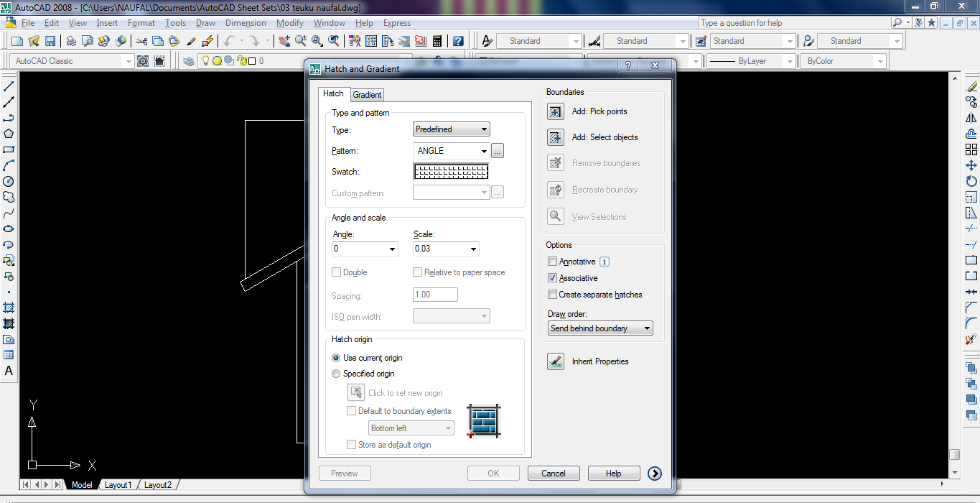Image resolution: width=980 pixels, height=503 pixels.
Task: Open the AutoCAD Classic workspace dropdown
Action: pyautogui.click(x=73, y=61)
